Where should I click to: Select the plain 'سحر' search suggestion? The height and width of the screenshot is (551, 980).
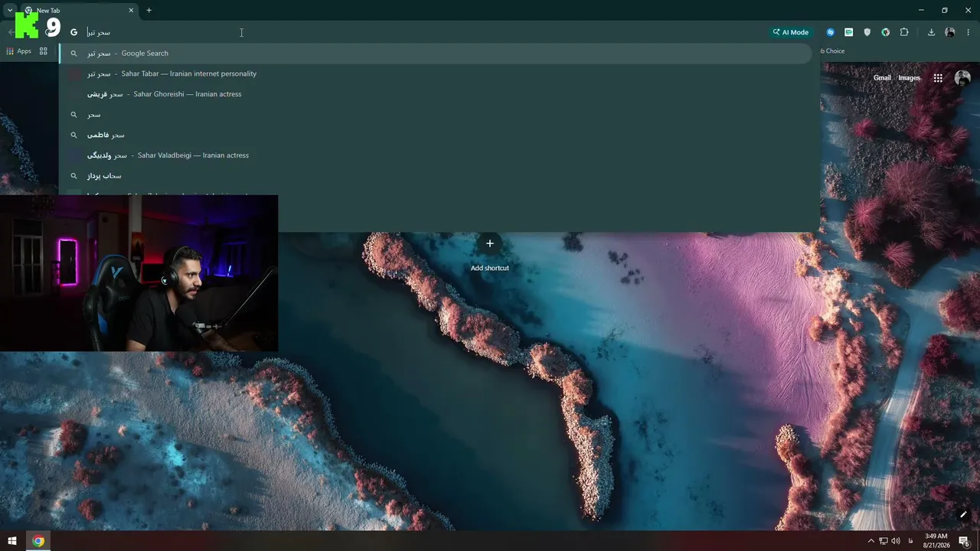tap(435, 115)
